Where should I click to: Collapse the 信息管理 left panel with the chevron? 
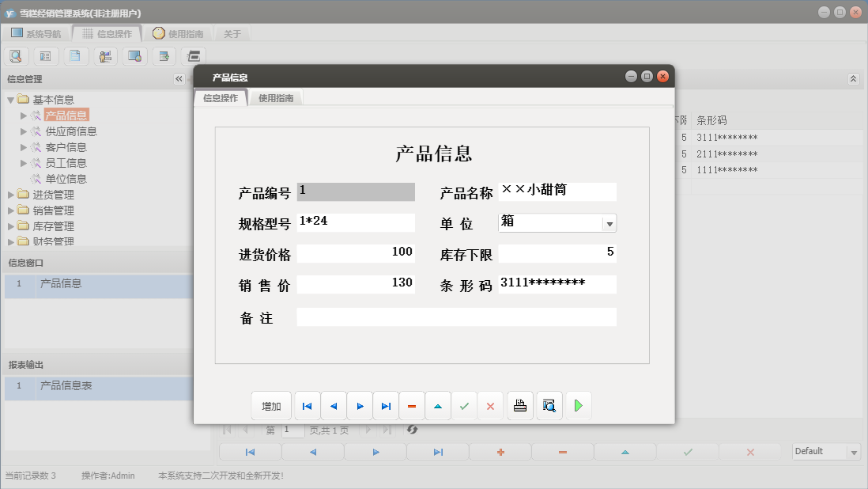pos(179,78)
